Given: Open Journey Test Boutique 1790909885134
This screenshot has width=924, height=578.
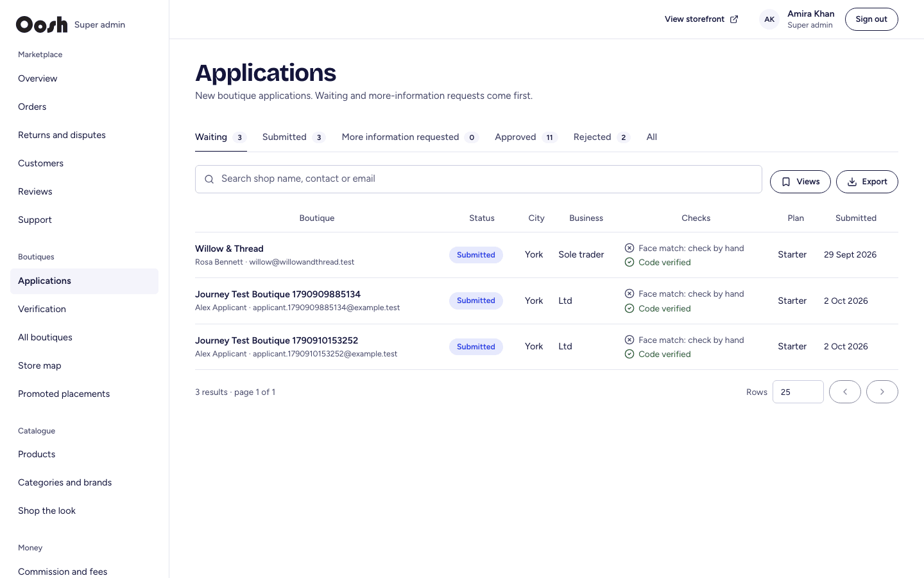Looking at the screenshot, I should pos(278,294).
